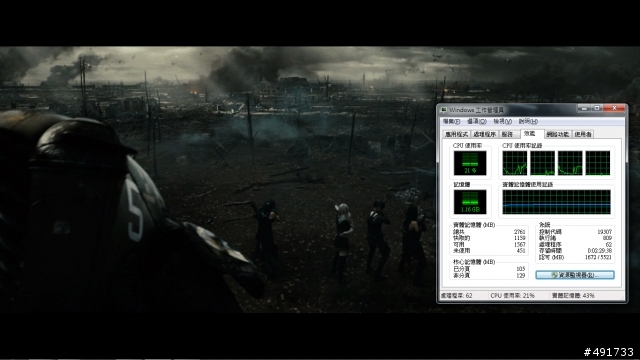Click the 資源監視器 button
This screenshot has width=640, height=360.
575,275
